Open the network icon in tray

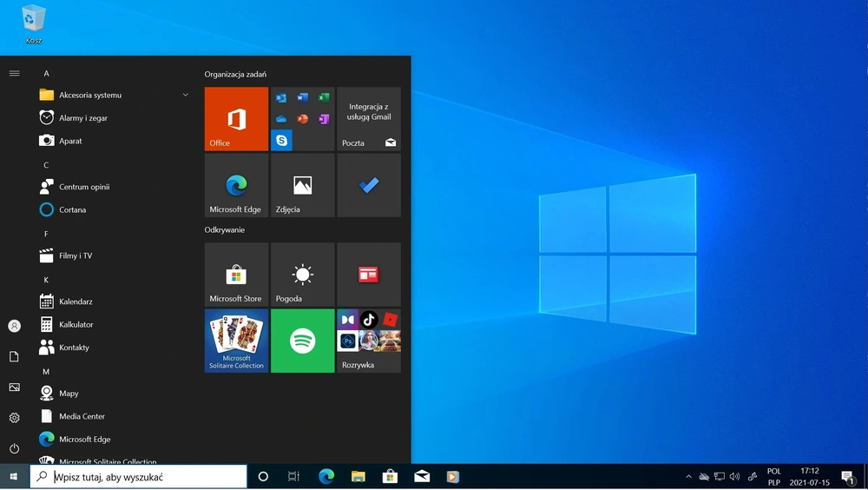(x=719, y=477)
